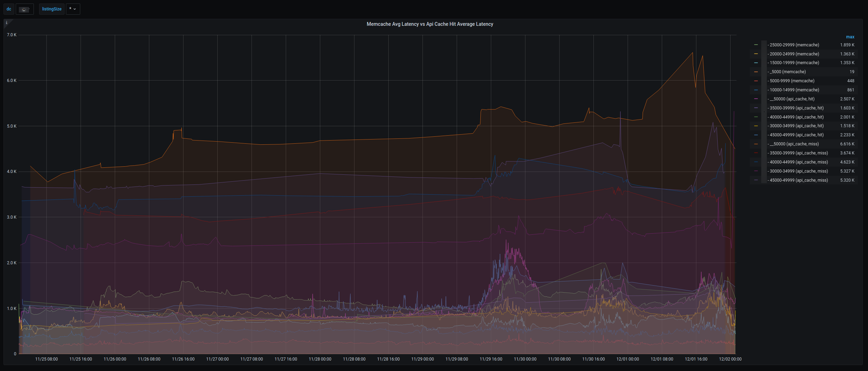Image resolution: width=868 pixels, height=371 pixels.
Task: Sort legend by the max column header
Action: (850, 37)
